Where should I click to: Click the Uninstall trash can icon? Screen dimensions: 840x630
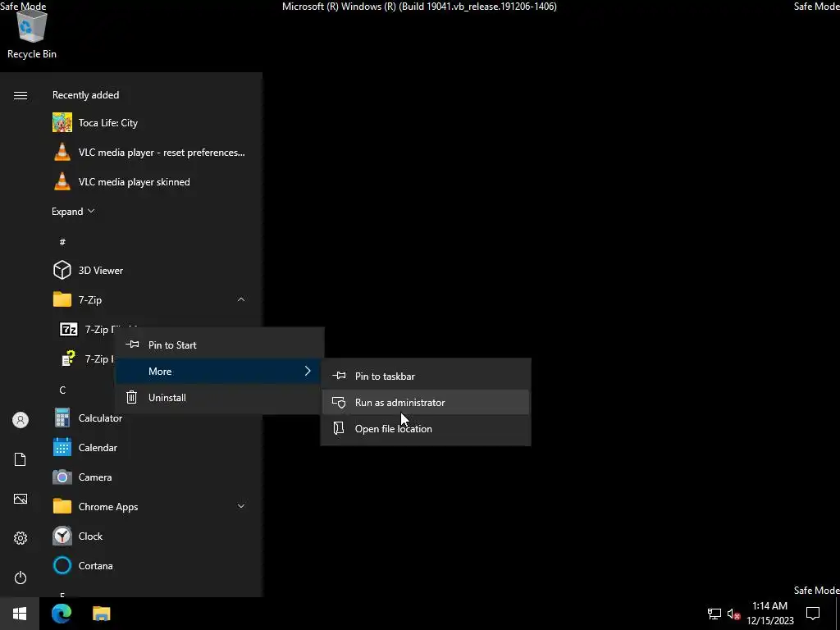pyautogui.click(x=132, y=398)
